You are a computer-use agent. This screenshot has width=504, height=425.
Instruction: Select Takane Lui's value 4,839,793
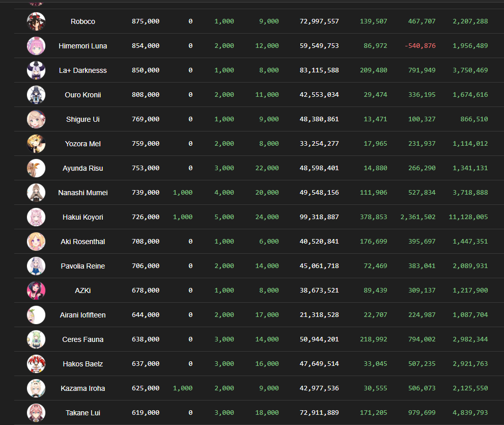pyautogui.click(x=470, y=412)
